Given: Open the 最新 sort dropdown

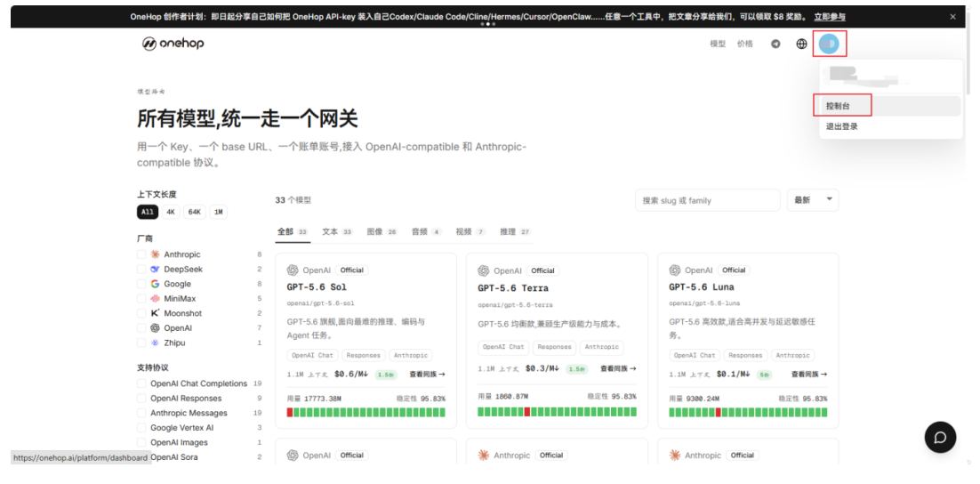Looking at the screenshot, I should pyautogui.click(x=813, y=200).
